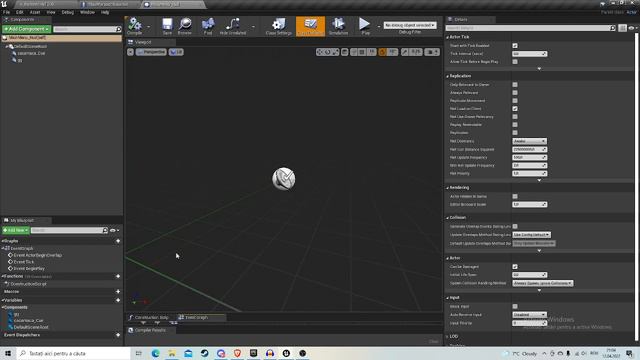Click the Compile toolbar icon

[x=135, y=25]
